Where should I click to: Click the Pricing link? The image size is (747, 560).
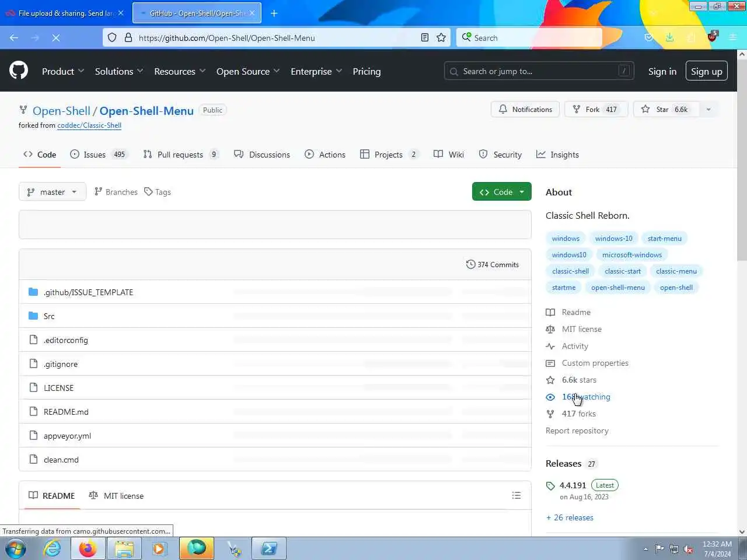click(366, 71)
